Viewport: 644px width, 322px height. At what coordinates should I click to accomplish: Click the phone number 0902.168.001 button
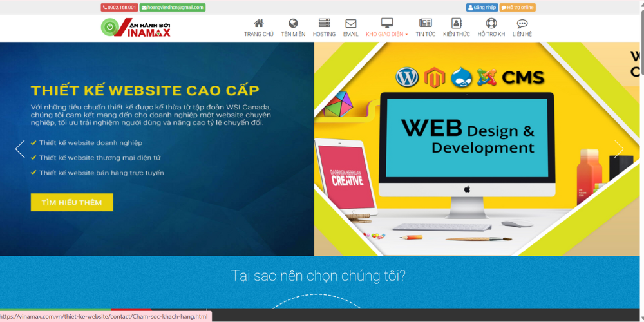tap(119, 7)
